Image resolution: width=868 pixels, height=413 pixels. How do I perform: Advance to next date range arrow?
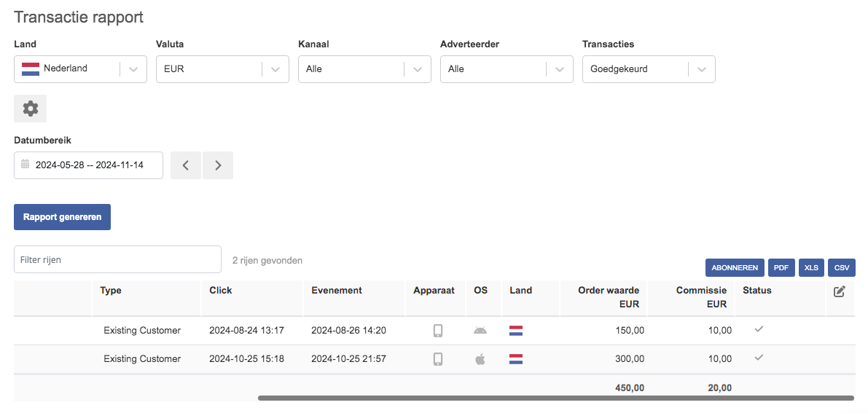tap(218, 165)
